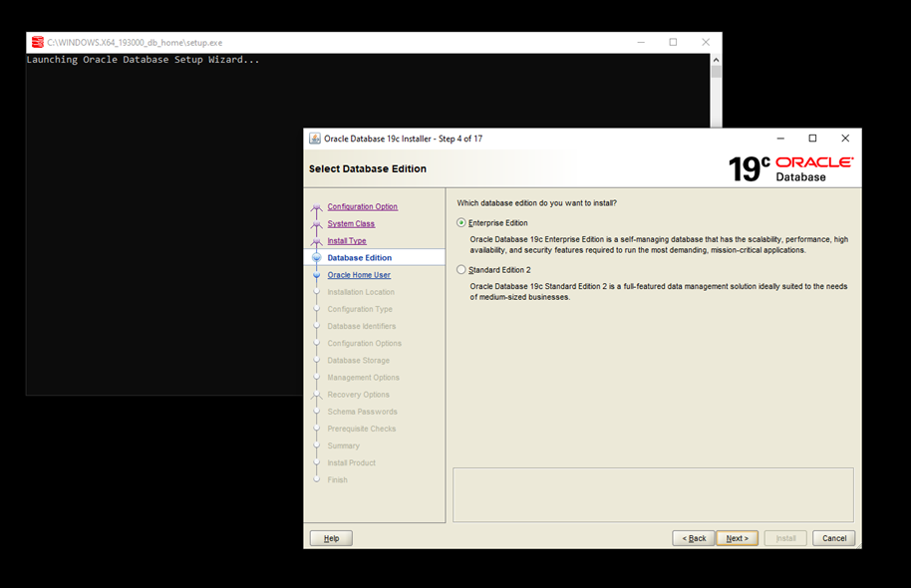
Task: Click the console scrollbar up arrow
Action: pos(717,59)
